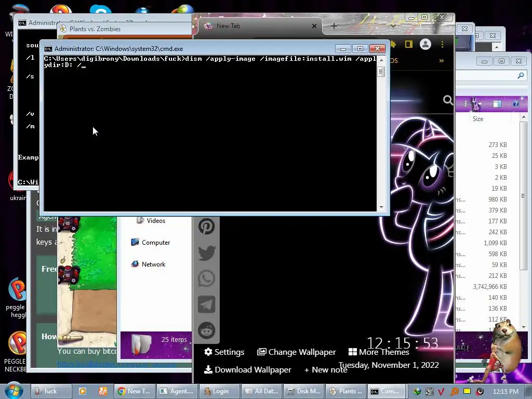Open the PEGGLE NECKBE desktop shortcut
Image resolution: width=532 pixels, height=399 pixels.
16,352
